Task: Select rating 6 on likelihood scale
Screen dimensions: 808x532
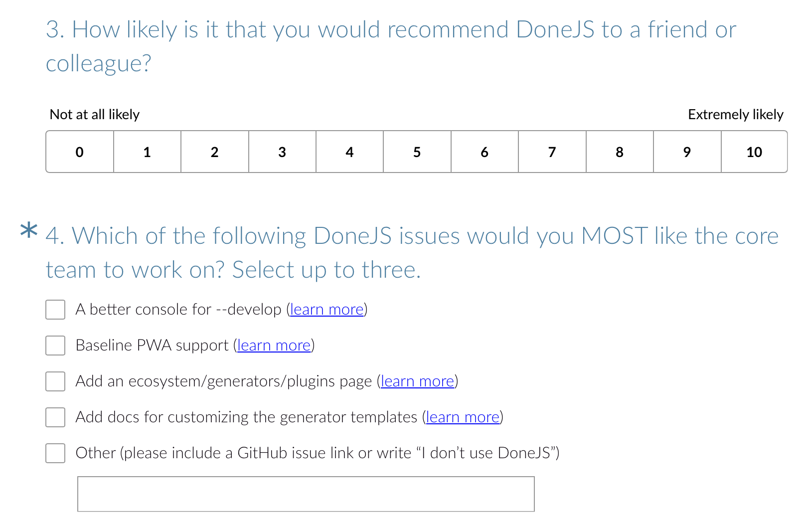Action: click(485, 152)
